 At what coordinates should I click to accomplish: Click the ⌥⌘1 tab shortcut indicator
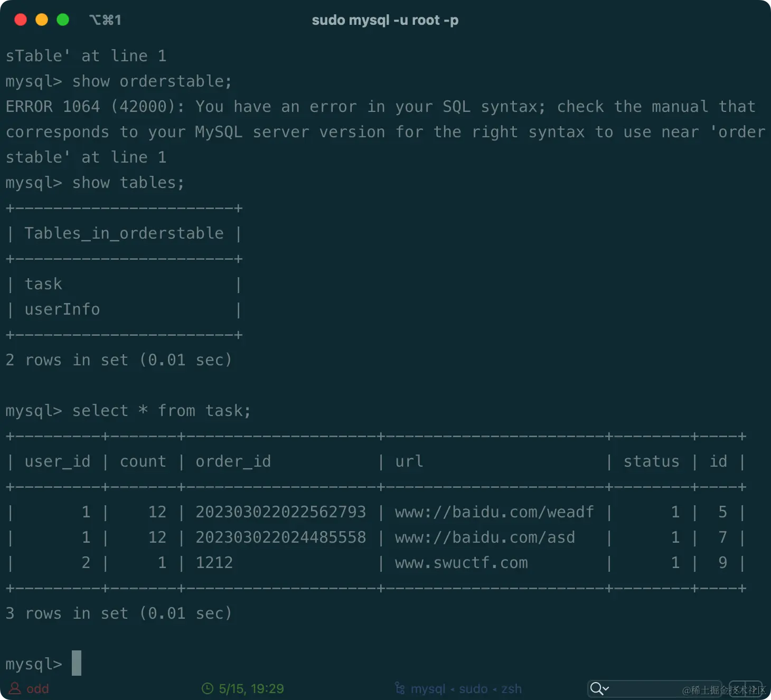pos(105,20)
